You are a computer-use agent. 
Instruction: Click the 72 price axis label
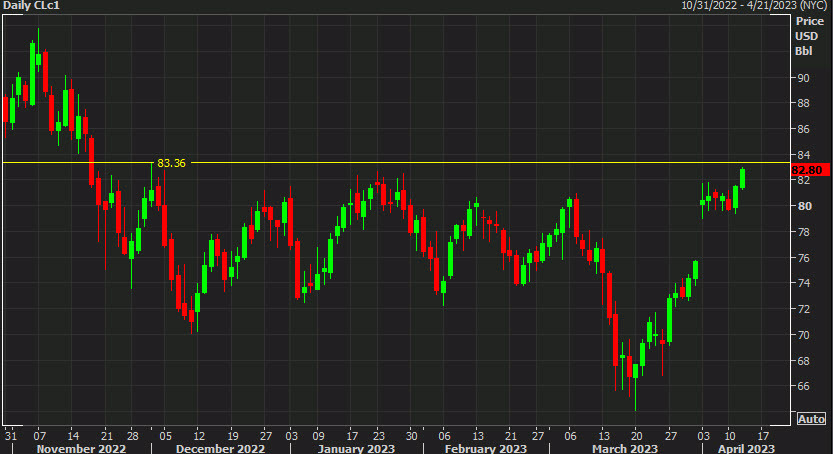click(x=803, y=309)
